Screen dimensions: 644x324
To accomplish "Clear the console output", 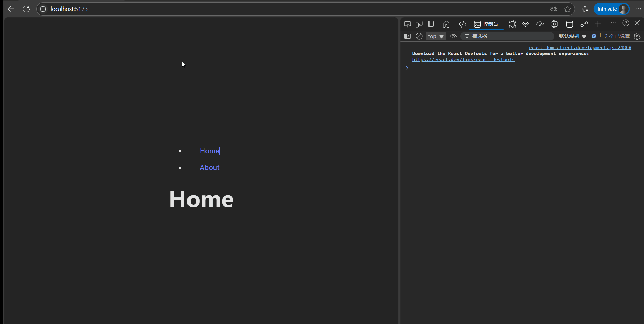I will coord(419,36).
